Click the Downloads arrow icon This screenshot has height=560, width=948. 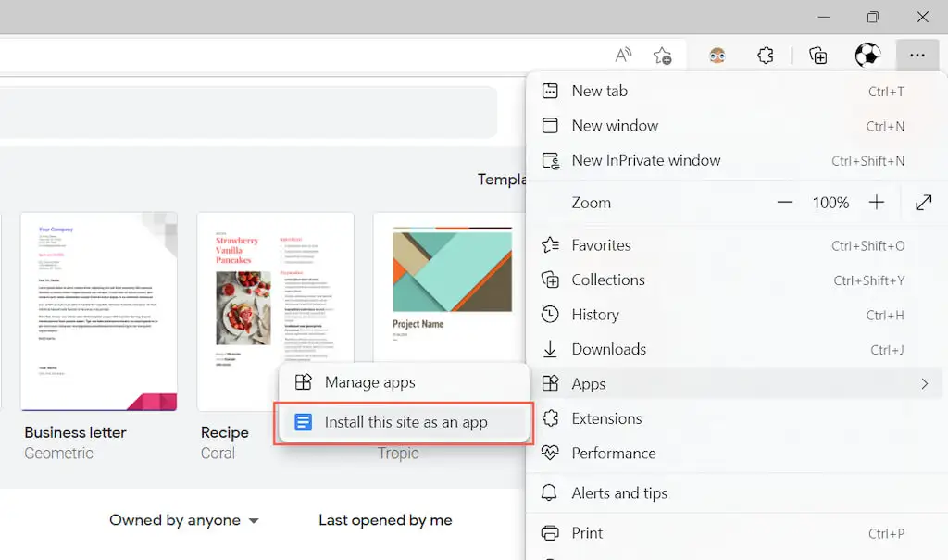click(x=550, y=349)
